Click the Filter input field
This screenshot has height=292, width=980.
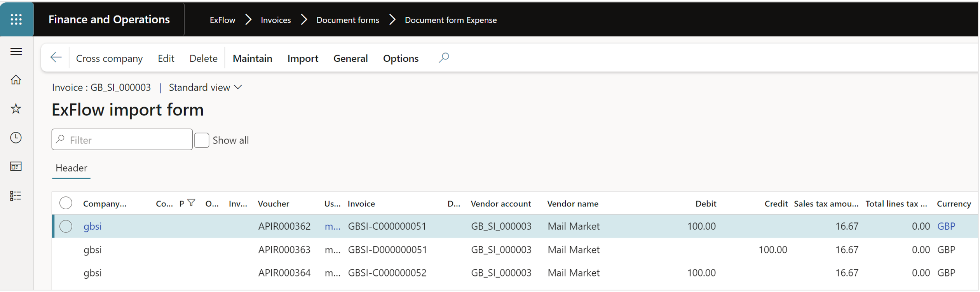click(x=122, y=140)
